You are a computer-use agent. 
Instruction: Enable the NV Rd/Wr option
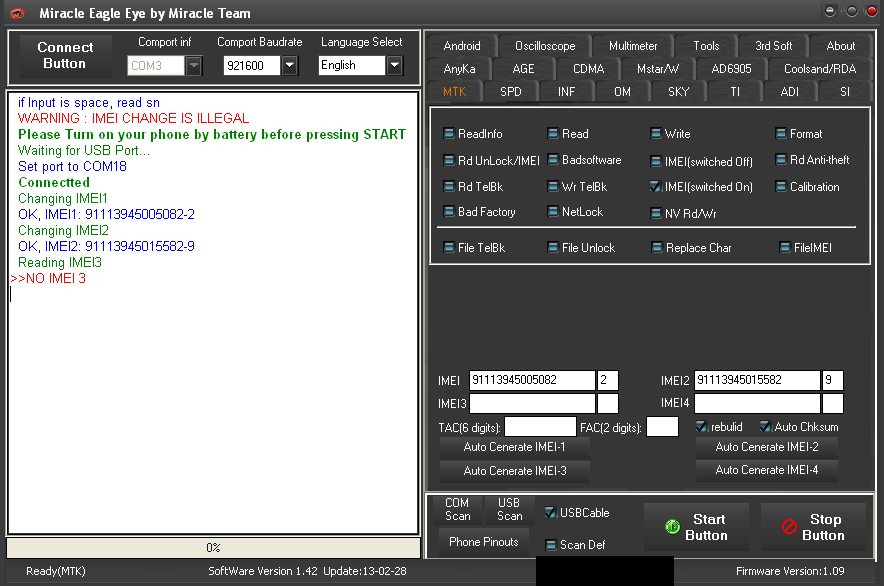tap(683, 214)
